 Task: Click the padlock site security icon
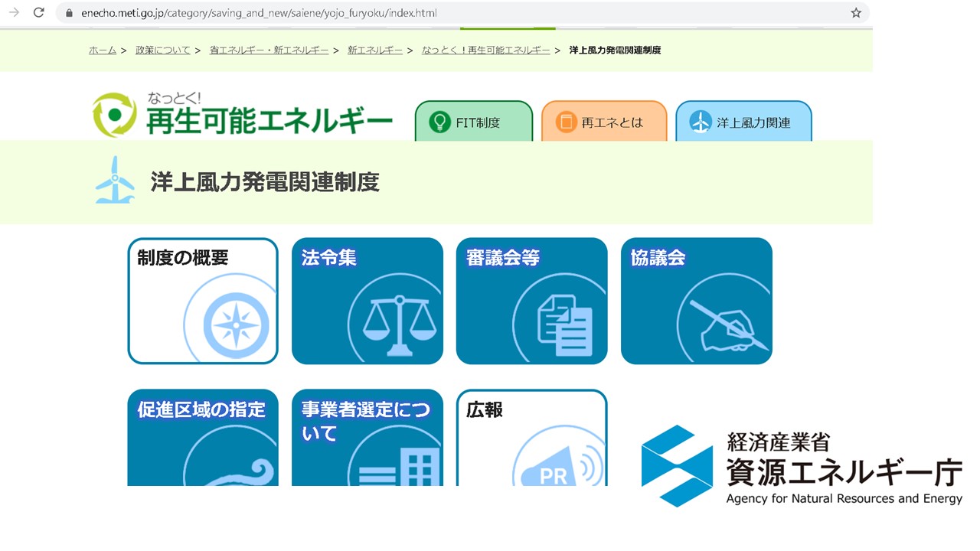tap(69, 13)
